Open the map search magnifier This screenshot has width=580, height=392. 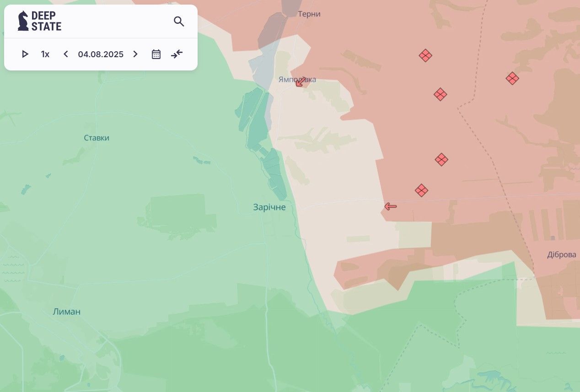pyautogui.click(x=179, y=21)
